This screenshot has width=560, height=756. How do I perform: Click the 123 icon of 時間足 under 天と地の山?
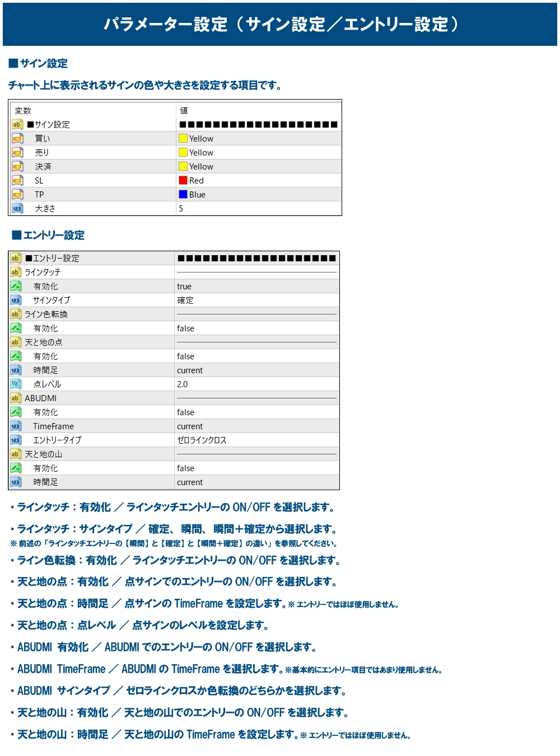point(16,482)
